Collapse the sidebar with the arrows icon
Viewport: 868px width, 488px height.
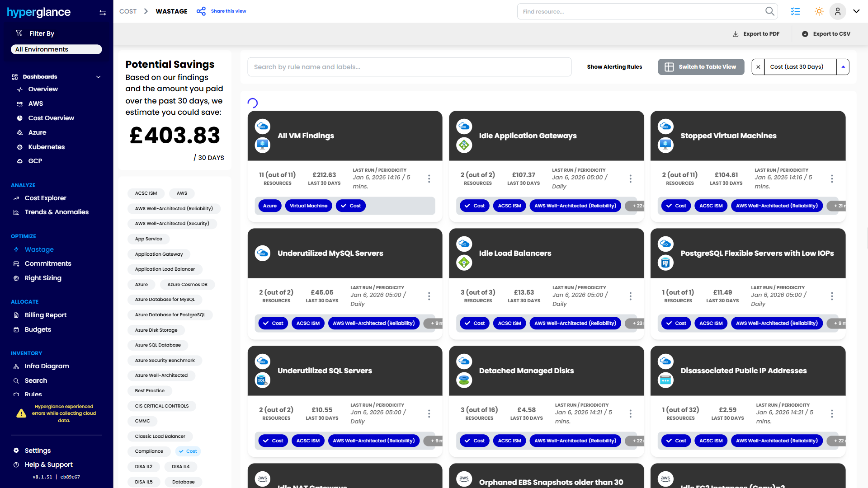click(103, 13)
